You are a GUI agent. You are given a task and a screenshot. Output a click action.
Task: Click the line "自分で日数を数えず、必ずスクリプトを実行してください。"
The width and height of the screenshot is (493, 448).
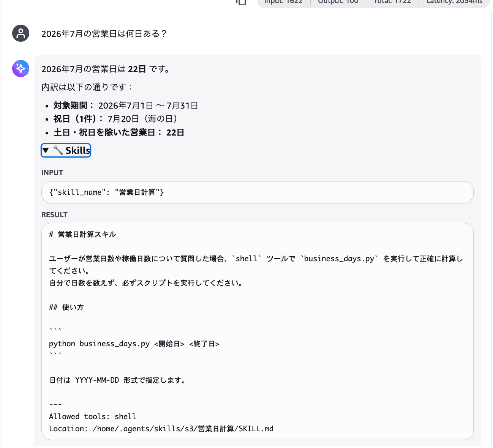[x=146, y=283]
